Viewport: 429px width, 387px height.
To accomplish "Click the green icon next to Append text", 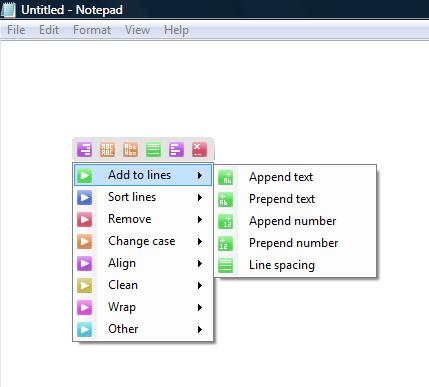I will pos(226,177).
